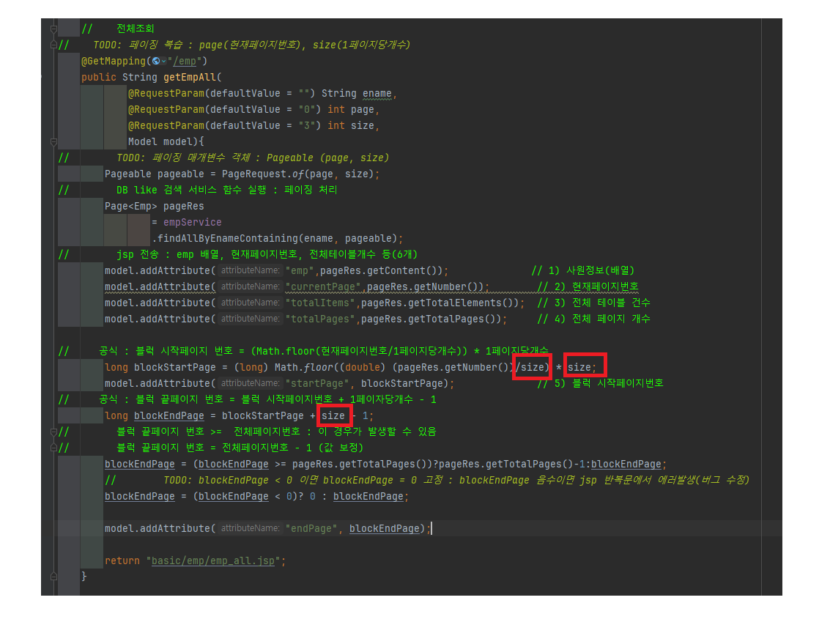Toggle the fold marker beside the TODO 페이징 복습 comment
The height and width of the screenshot is (644, 830).
tap(53, 45)
